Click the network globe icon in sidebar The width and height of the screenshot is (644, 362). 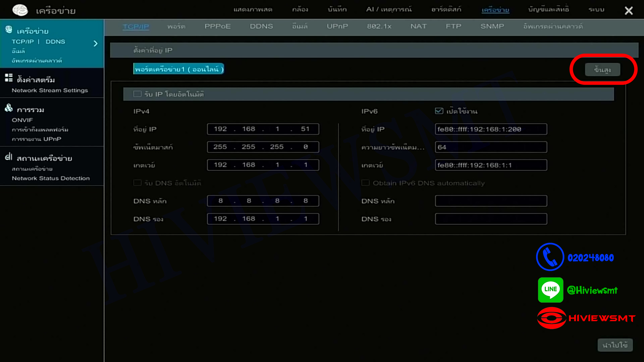tap(9, 29)
